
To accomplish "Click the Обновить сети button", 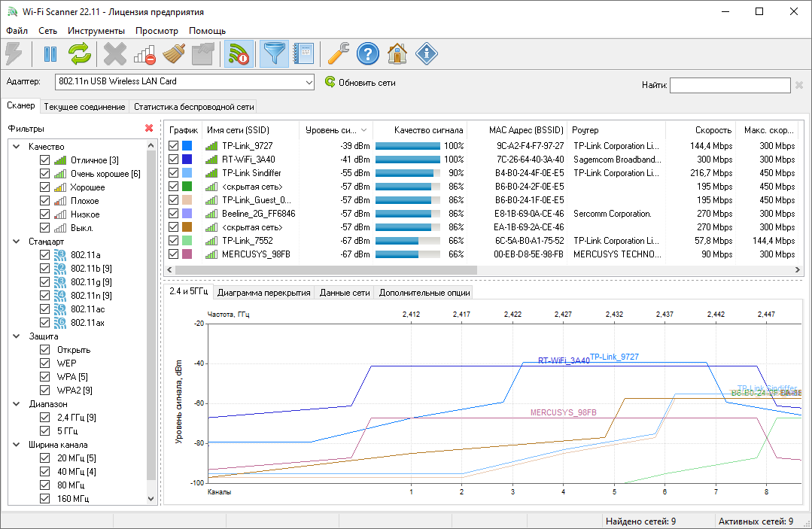I will pyautogui.click(x=360, y=83).
